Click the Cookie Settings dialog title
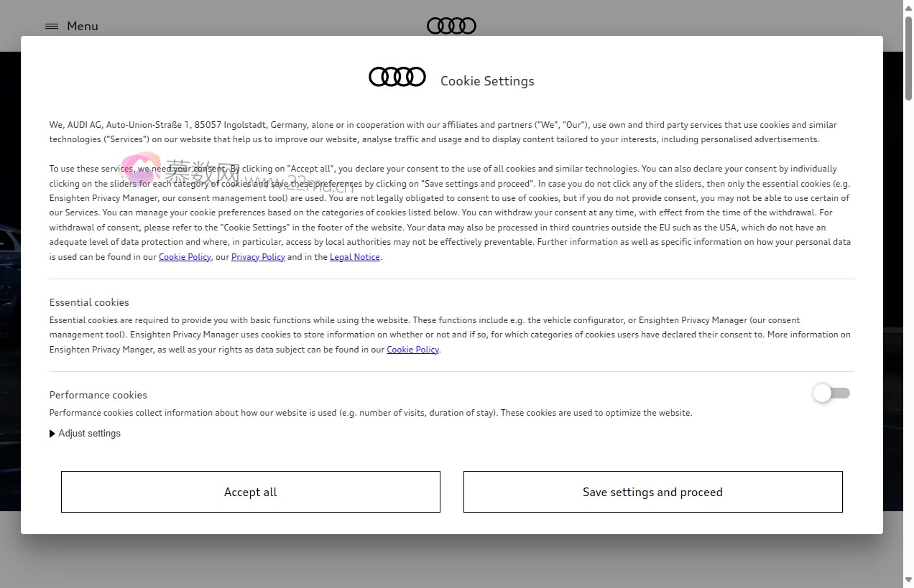 point(487,81)
